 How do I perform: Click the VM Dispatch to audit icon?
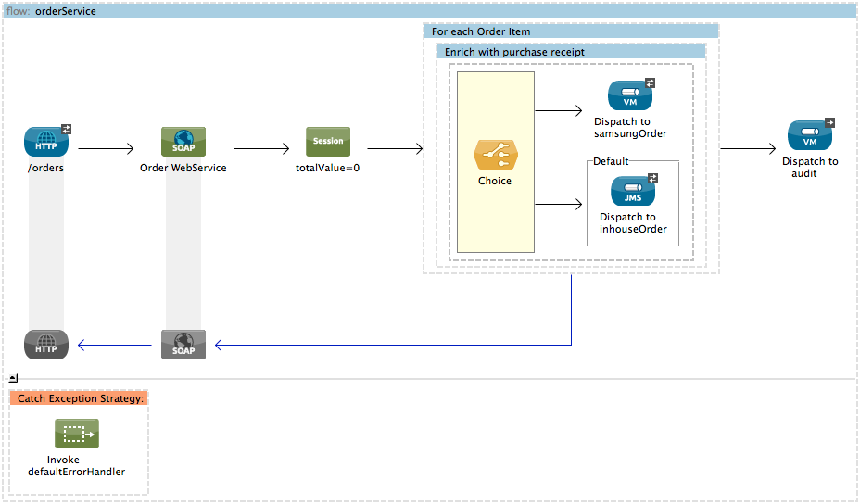(810, 136)
